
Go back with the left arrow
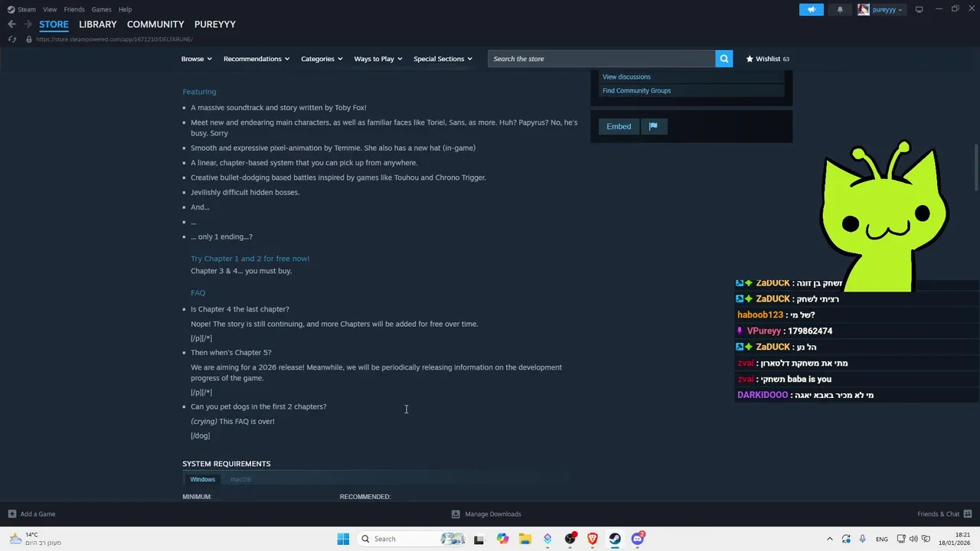point(11,24)
